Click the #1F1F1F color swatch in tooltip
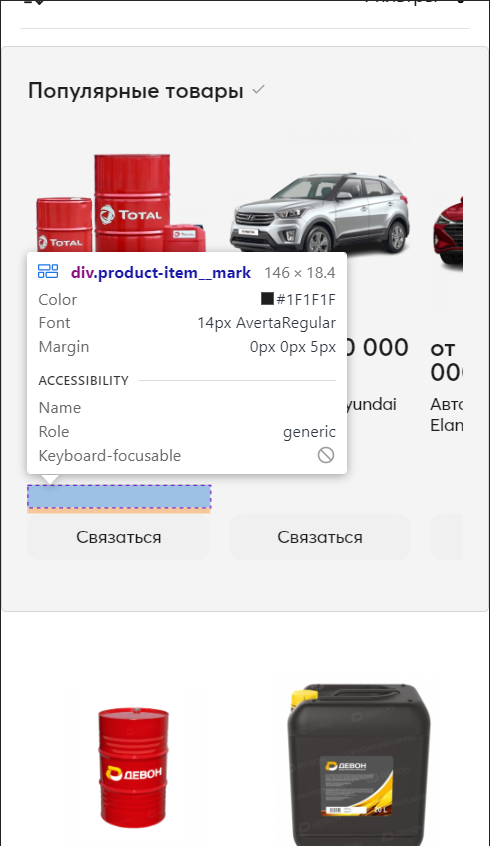Viewport: 490px width, 846px height. pos(267,298)
